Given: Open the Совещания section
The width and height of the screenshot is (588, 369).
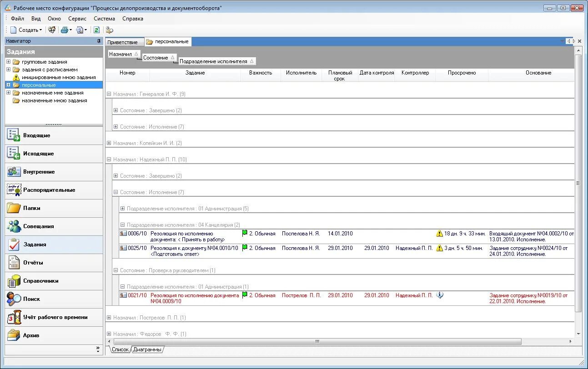Looking at the screenshot, I should point(54,226).
